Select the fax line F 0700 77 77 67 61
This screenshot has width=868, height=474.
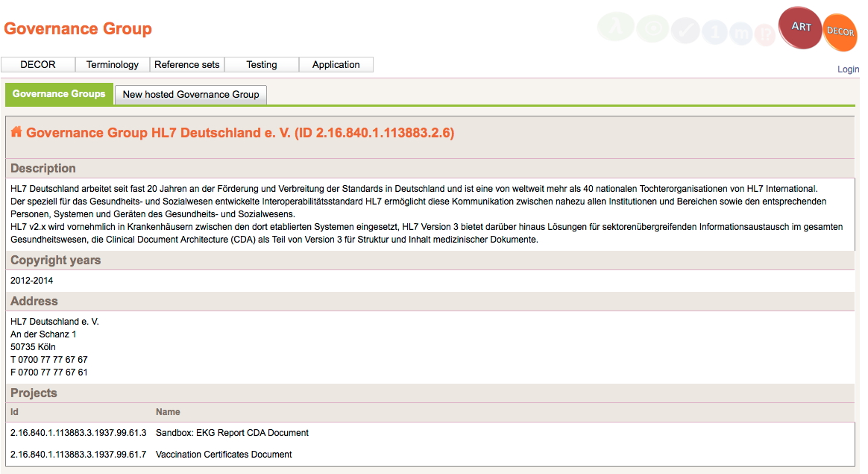click(48, 372)
